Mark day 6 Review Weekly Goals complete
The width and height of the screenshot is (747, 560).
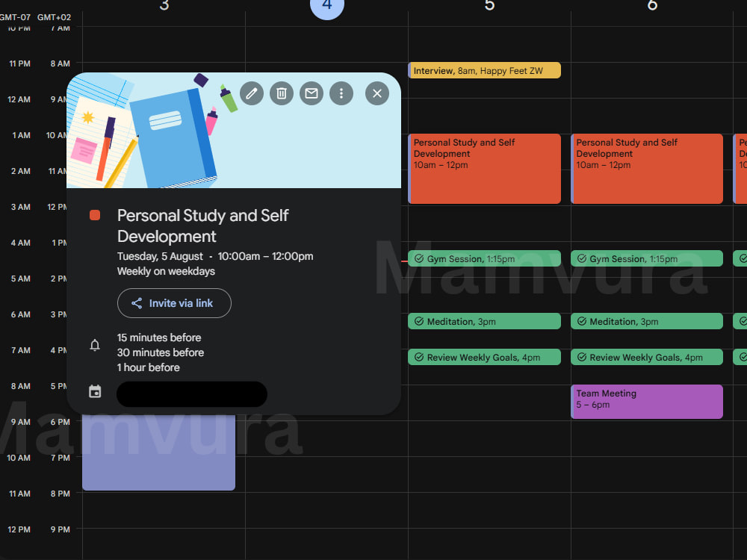582,357
